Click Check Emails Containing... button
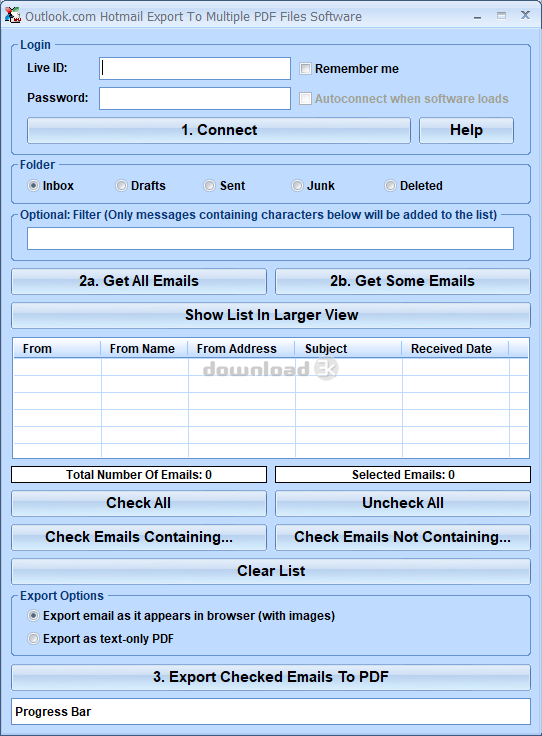542x736 pixels. 139,537
